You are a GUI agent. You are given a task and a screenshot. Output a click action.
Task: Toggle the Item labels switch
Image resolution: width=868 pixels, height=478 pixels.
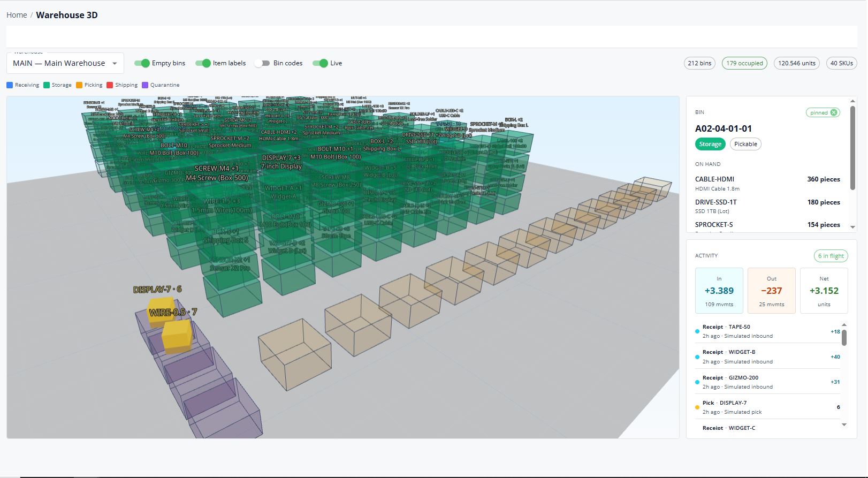(x=203, y=63)
